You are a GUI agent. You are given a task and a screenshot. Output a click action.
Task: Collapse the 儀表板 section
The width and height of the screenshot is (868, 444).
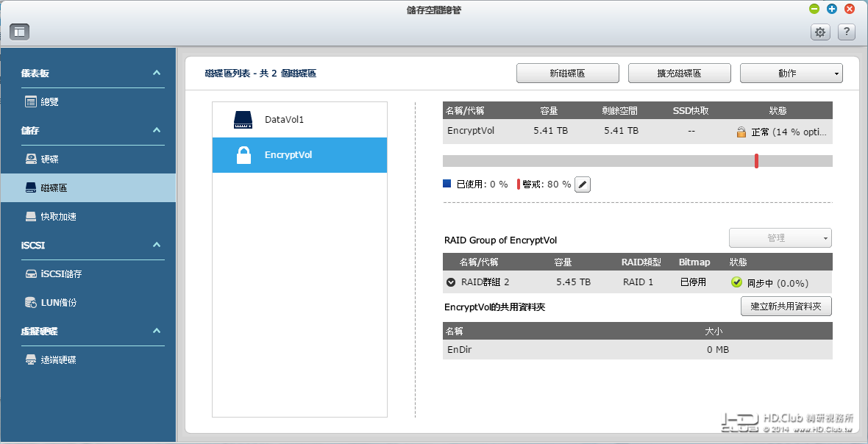(x=157, y=73)
